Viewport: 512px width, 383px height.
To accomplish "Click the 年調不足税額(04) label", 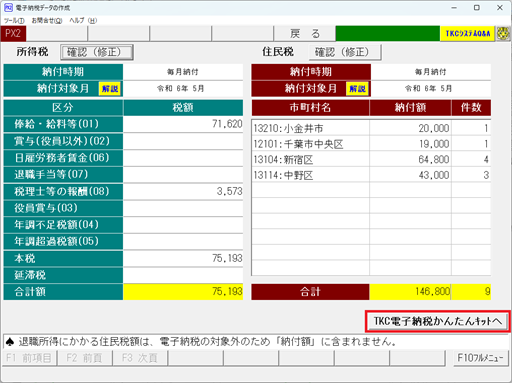I will pyautogui.click(x=63, y=225).
